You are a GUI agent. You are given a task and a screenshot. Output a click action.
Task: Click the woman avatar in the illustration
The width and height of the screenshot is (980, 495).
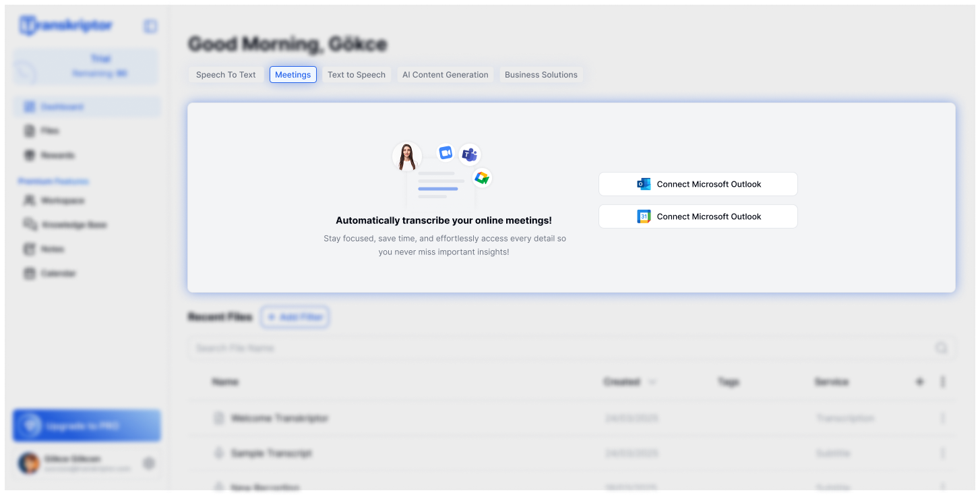pyautogui.click(x=407, y=156)
